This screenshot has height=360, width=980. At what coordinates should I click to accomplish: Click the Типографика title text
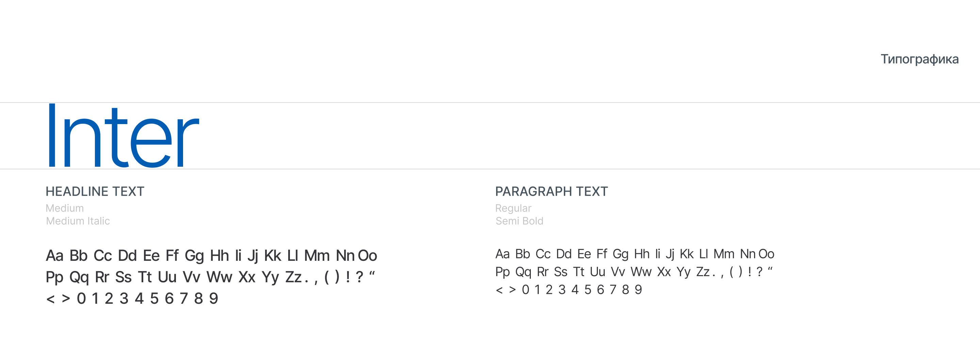click(919, 59)
